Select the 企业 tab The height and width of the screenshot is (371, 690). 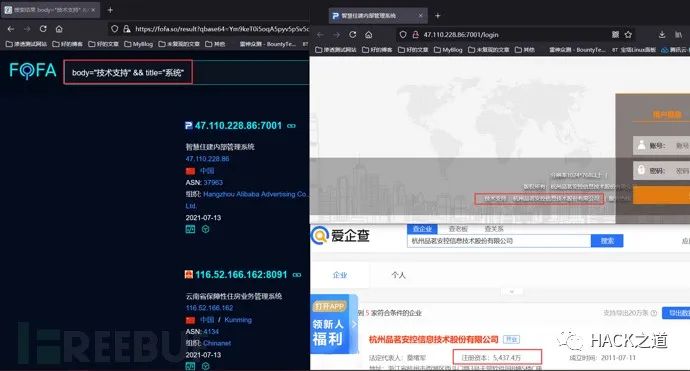340,275
